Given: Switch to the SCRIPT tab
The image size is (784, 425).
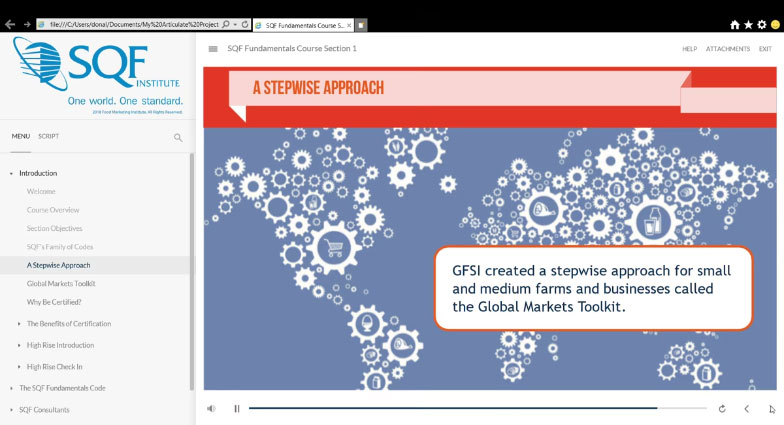Looking at the screenshot, I should coord(48,136).
